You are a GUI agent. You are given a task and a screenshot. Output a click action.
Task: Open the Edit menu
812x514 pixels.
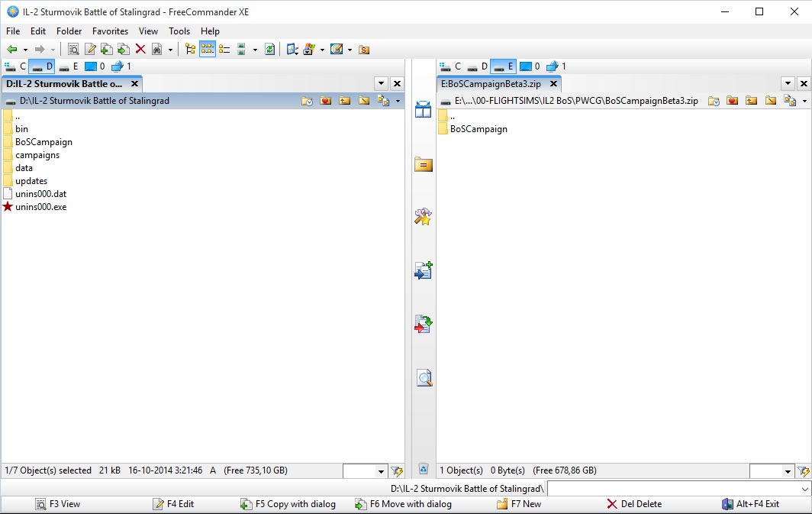pyautogui.click(x=38, y=31)
